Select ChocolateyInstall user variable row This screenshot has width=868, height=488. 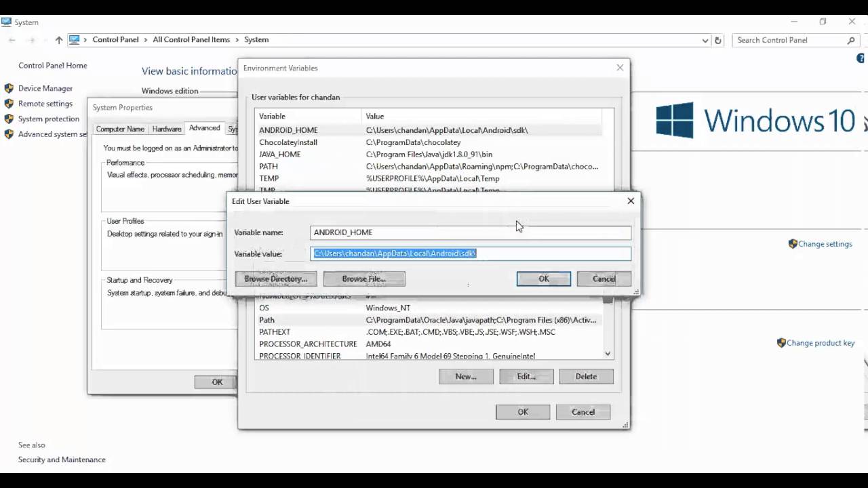[x=429, y=142]
